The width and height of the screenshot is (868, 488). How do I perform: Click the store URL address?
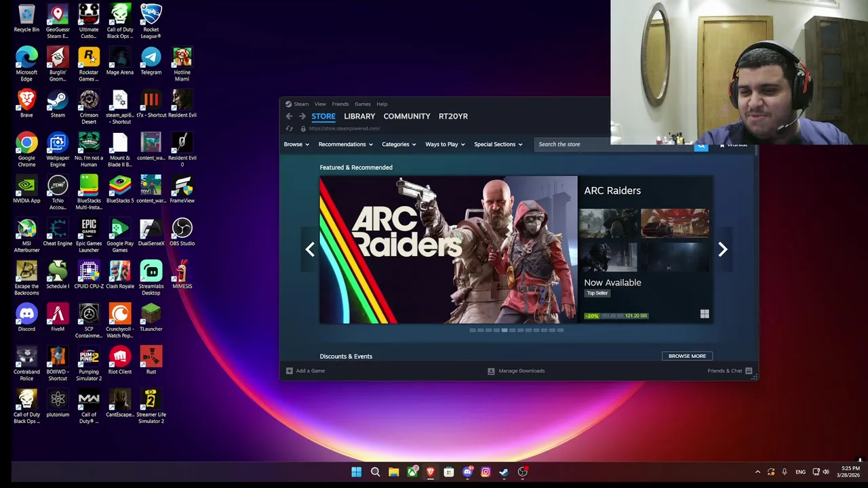(x=344, y=129)
